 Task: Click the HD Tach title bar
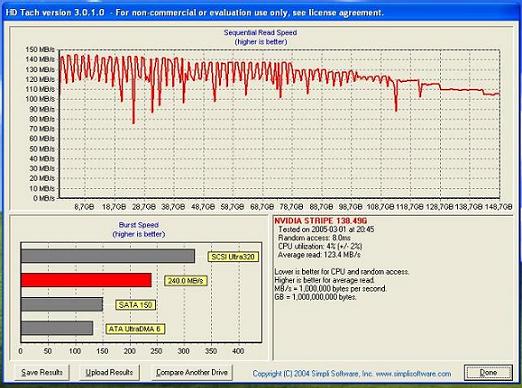click(261, 13)
